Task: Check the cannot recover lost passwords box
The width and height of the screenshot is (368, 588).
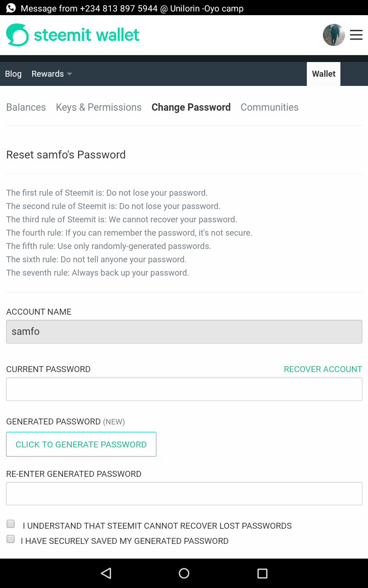Action: coord(11,524)
